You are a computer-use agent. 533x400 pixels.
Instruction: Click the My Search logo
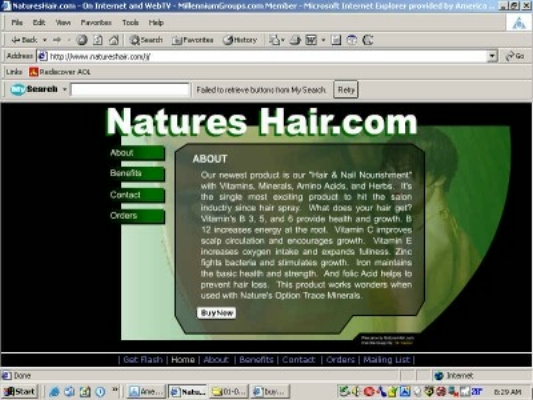click(x=34, y=89)
